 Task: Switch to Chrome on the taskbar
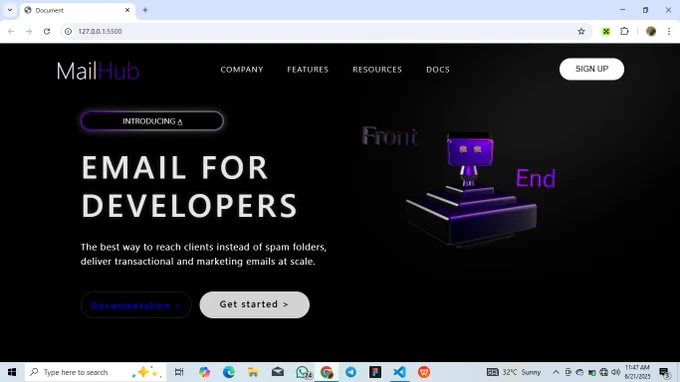327,372
